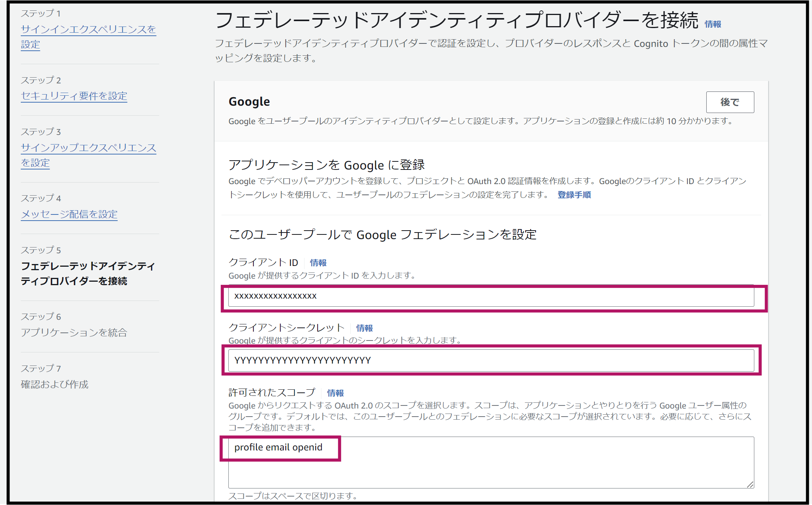This screenshot has height=505, width=812.
Task: Select current step 5 フェデレーテッドアイデンティティプロバイダーを接続
Action: pos(88,274)
